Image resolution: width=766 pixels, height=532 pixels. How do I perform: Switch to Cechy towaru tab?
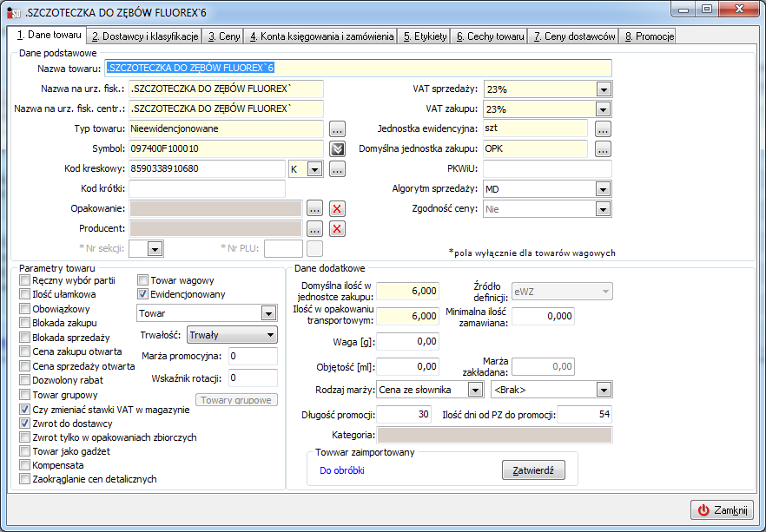[x=490, y=36]
